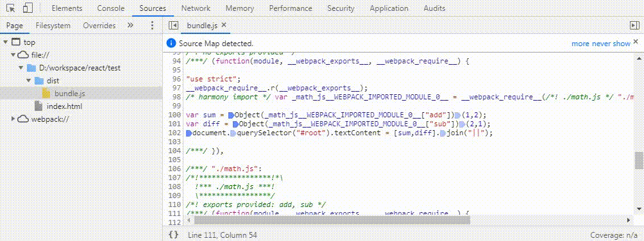644x241 pixels.
Task: Click the Line 111, Column 54 status text
Action: (222, 235)
